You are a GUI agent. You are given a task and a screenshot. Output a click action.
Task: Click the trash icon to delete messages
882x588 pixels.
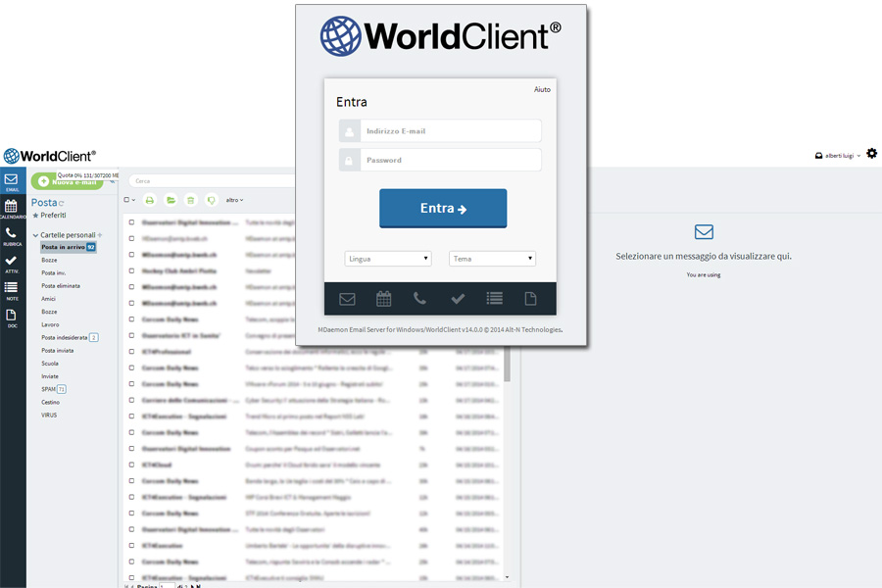[x=191, y=200]
